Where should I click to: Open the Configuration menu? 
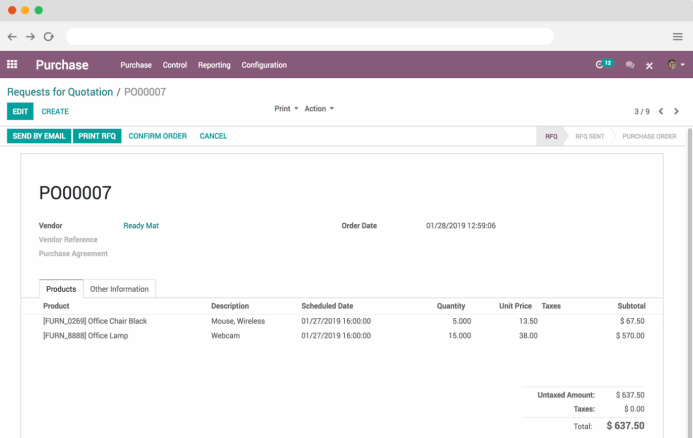pos(264,65)
